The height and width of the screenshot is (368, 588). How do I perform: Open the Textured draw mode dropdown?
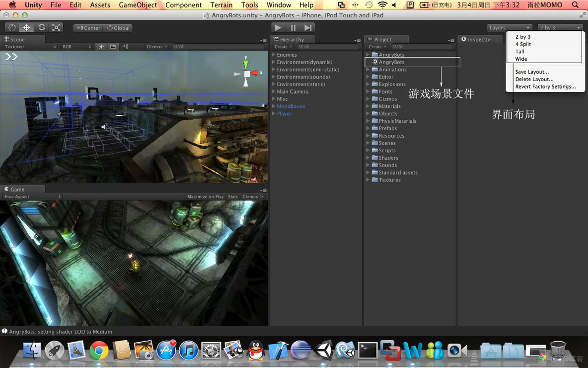click(x=30, y=47)
